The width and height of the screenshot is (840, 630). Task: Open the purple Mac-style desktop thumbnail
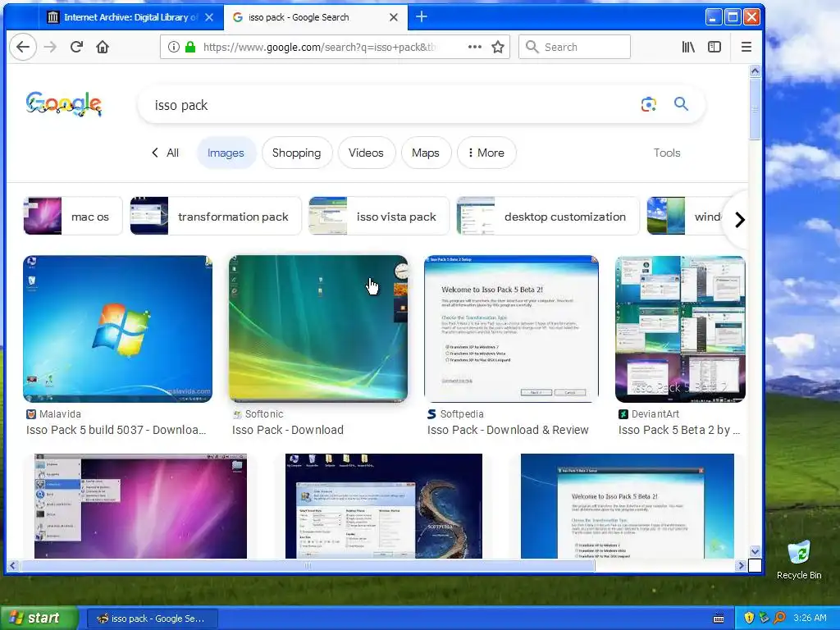click(140, 506)
